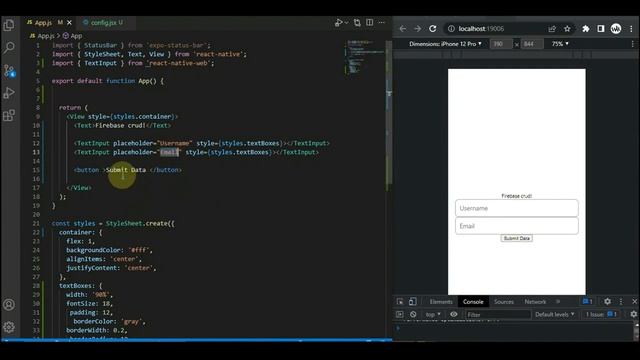Split the editor to the right
This screenshot has height=360, width=640.
[x=369, y=23]
